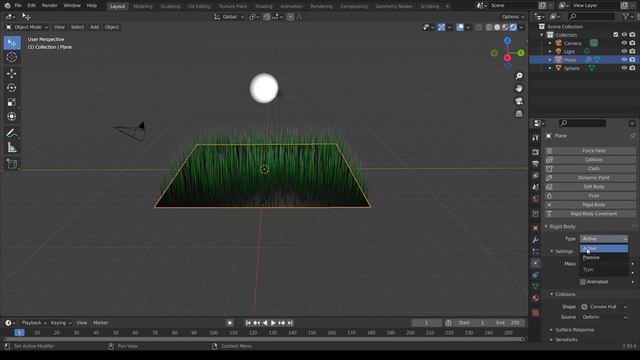Switch to rendered viewport shading
The image size is (640, 360).
tap(513, 27)
